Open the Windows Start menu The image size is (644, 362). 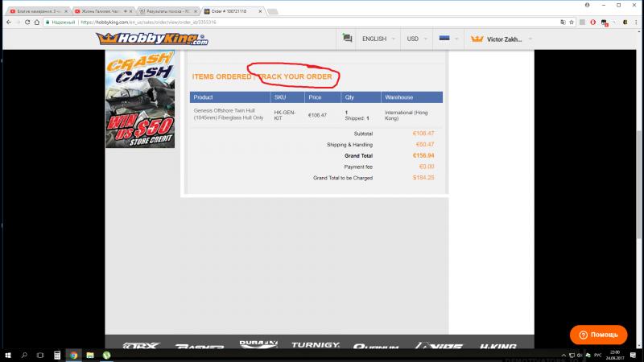[x=6, y=355]
